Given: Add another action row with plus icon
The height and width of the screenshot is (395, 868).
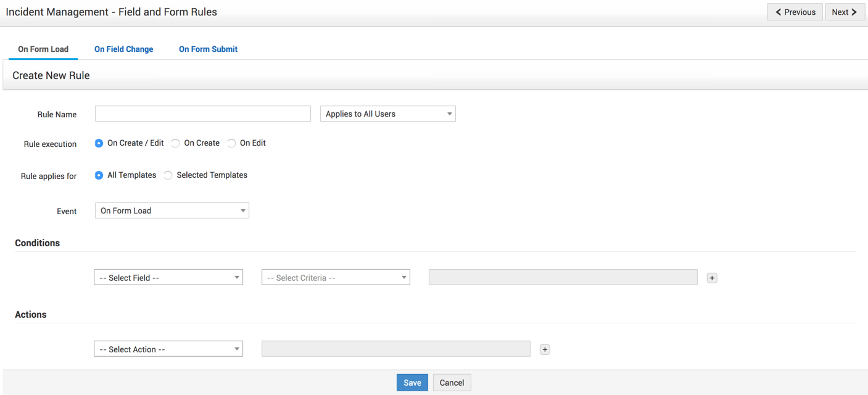Looking at the screenshot, I should pos(545,349).
